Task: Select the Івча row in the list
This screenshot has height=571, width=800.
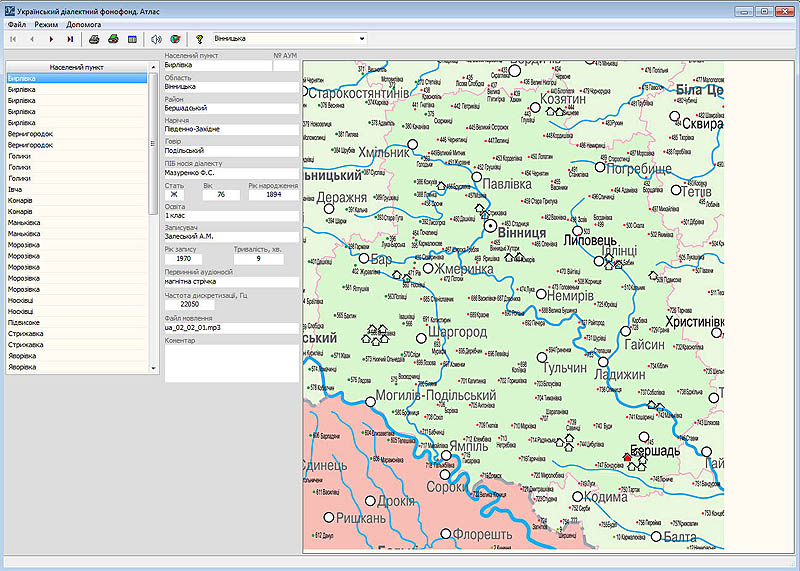Action: click(x=77, y=189)
